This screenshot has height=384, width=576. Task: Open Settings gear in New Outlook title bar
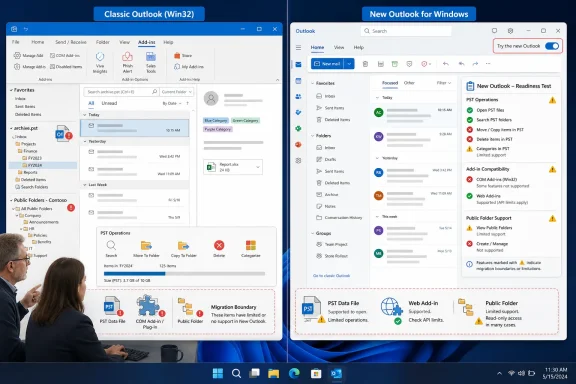(510, 31)
